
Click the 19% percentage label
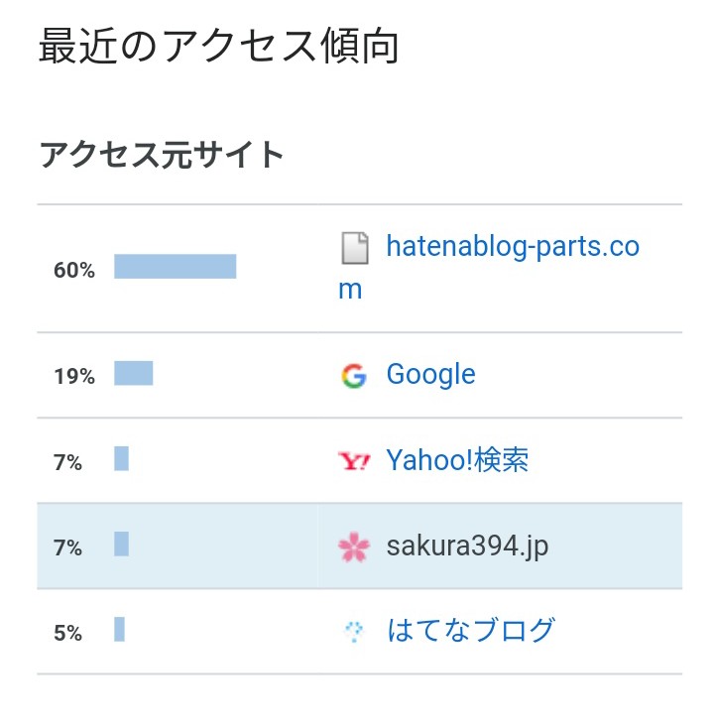coord(74,377)
